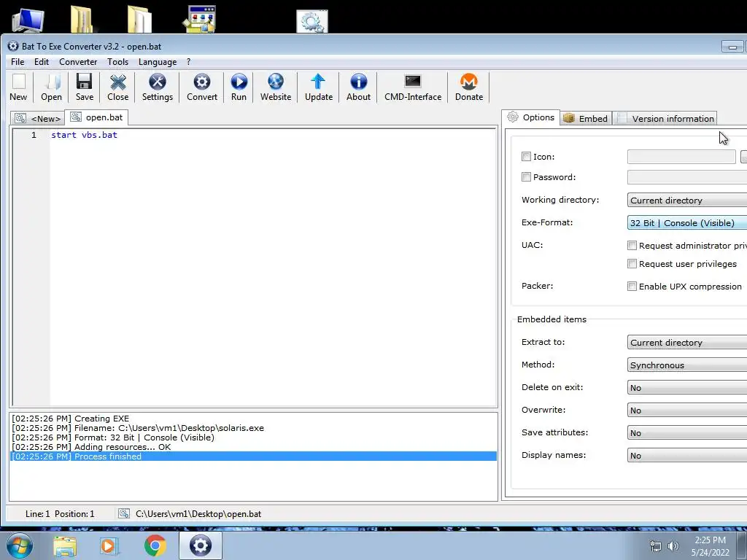This screenshot has width=747, height=560.
Task: Select the gear file desktop icon
Action: 312,21
